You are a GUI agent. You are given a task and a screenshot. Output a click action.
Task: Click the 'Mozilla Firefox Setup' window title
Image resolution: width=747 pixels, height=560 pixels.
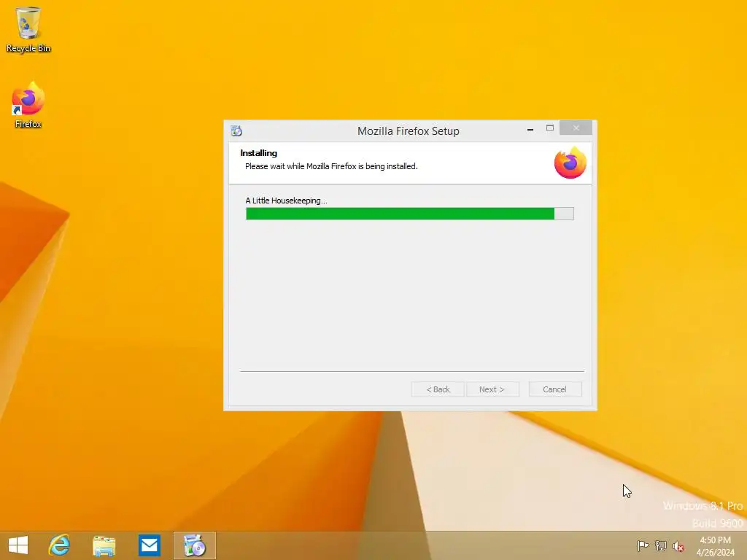point(409,131)
